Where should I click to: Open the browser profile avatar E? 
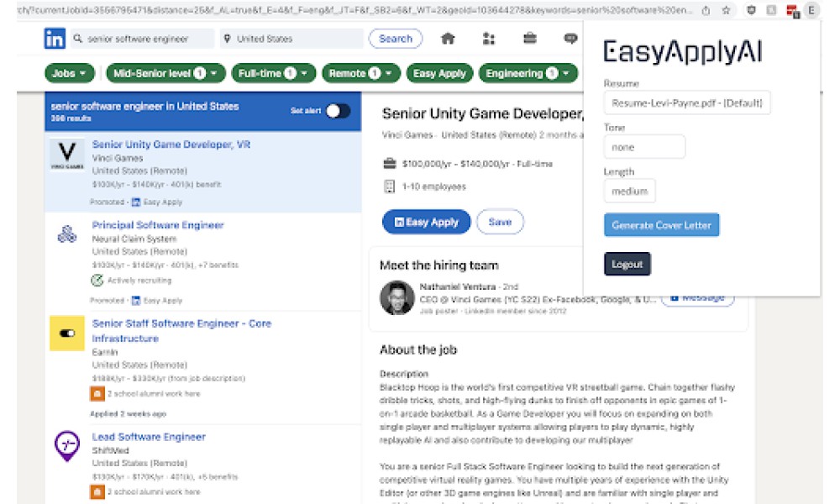click(811, 10)
